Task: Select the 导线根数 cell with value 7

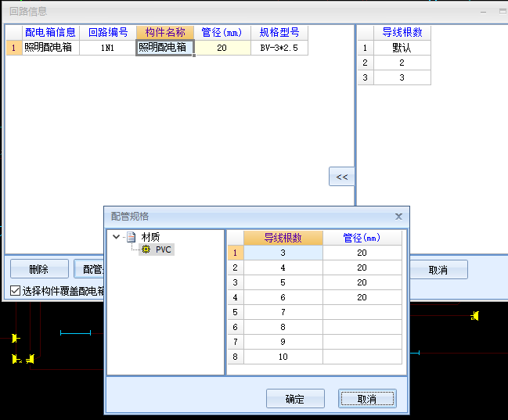Action: (283, 312)
